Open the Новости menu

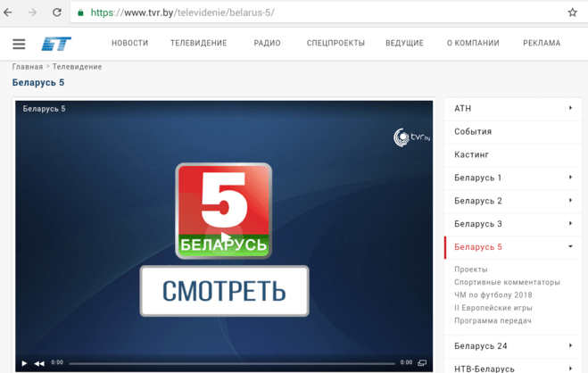point(129,44)
